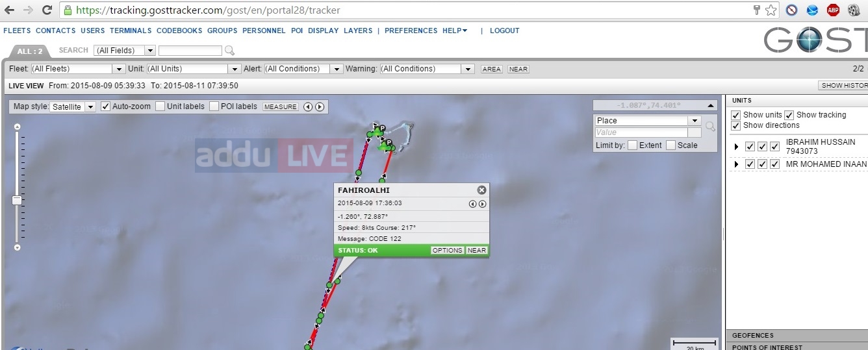Click the MEASURE button
The image size is (868, 350).
tap(281, 106)
